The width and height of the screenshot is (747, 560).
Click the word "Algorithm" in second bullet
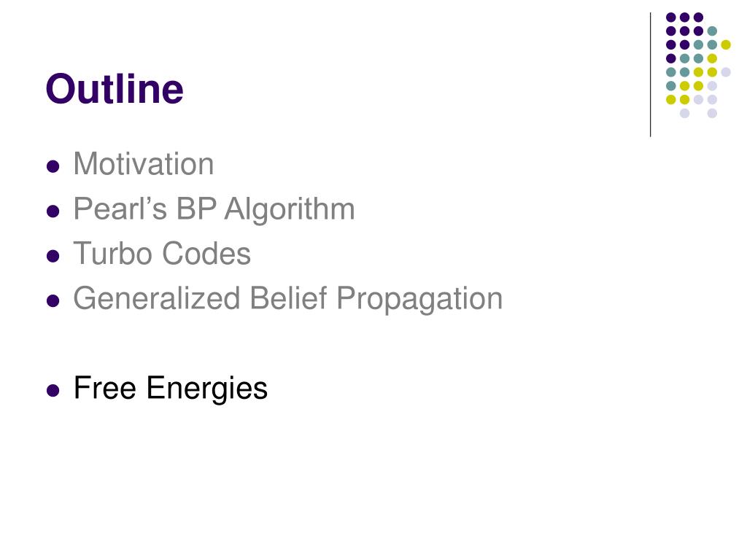[x=290, y=209]
